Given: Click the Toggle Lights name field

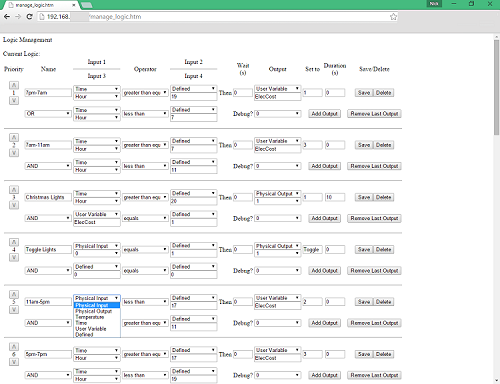Looking at the screenshot, I should 48,249.
